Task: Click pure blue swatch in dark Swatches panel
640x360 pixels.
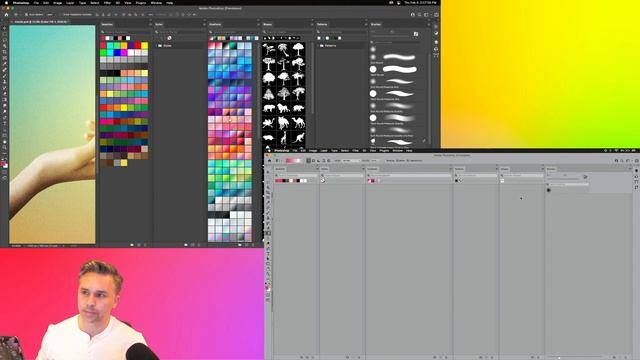Action: coord(117,53)
